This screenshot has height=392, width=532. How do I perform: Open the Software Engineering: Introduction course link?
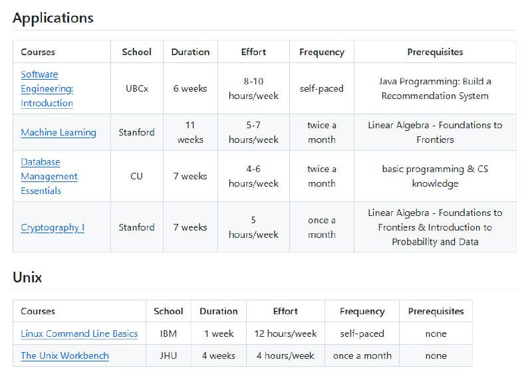[47, 89]
